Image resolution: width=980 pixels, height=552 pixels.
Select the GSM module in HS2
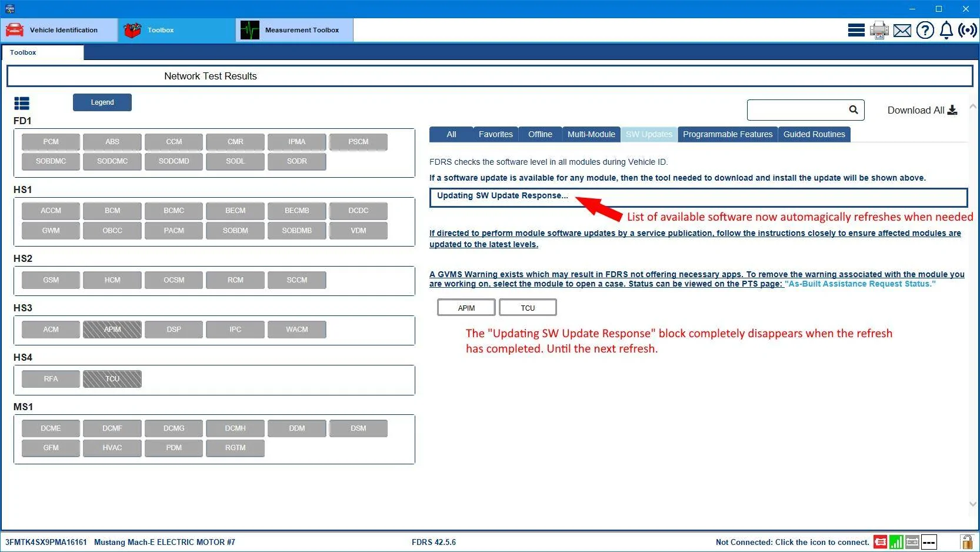(x=51, y=280)
